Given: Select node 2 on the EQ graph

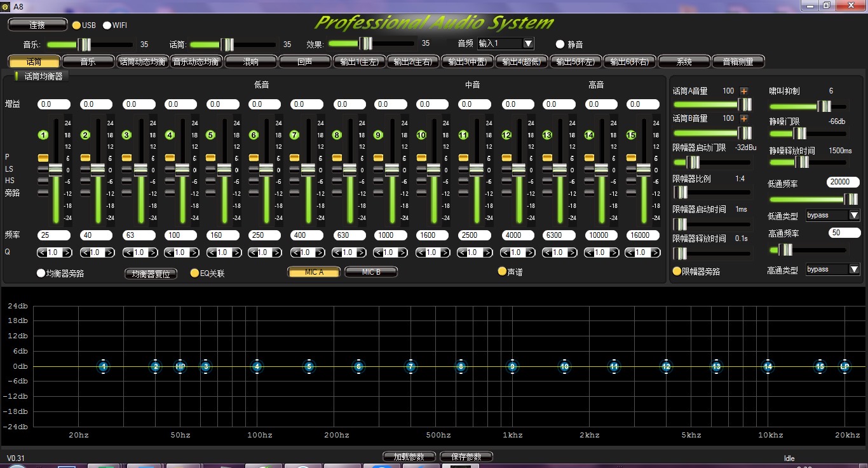Looking at the screenshot, I should [x=156, y=366].
